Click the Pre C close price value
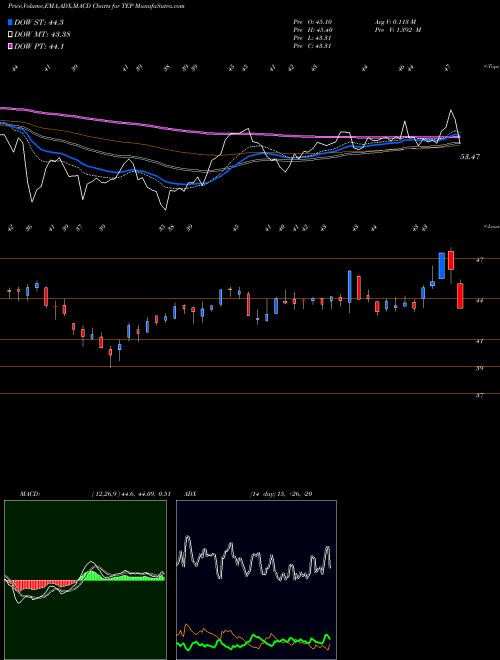 [x=314, y=46]
